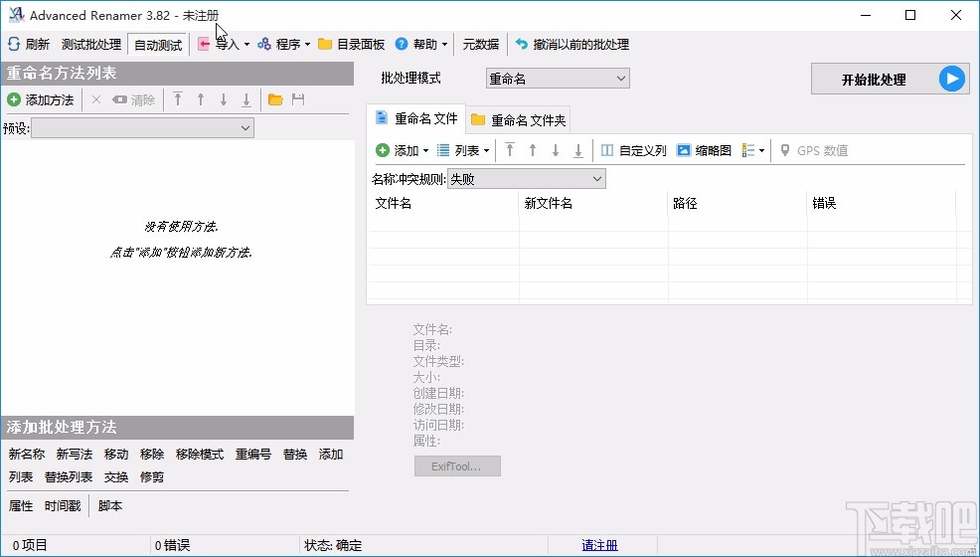980x557 pixels.
Task: Add the 新写法 method
Action: tap(75, 455)
